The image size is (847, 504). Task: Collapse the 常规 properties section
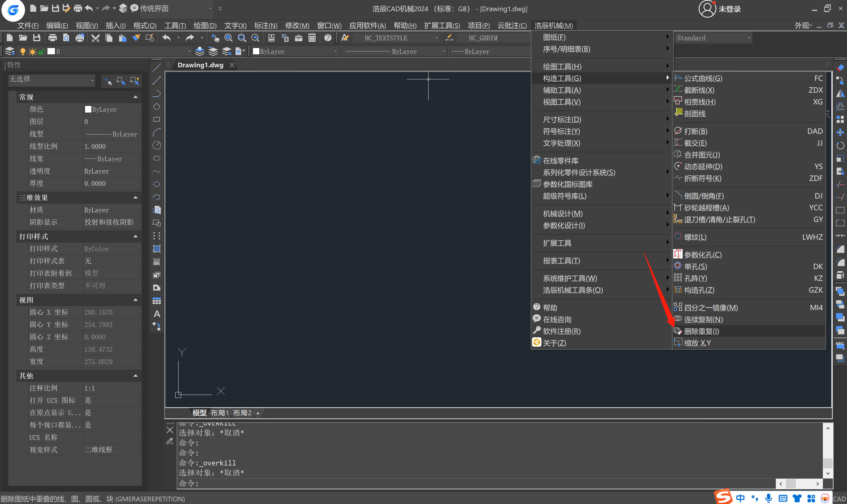pos(136,97)
